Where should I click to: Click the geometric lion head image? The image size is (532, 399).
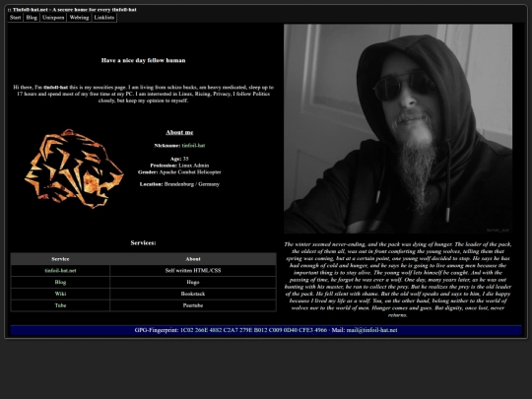click(x=74, y=168)
